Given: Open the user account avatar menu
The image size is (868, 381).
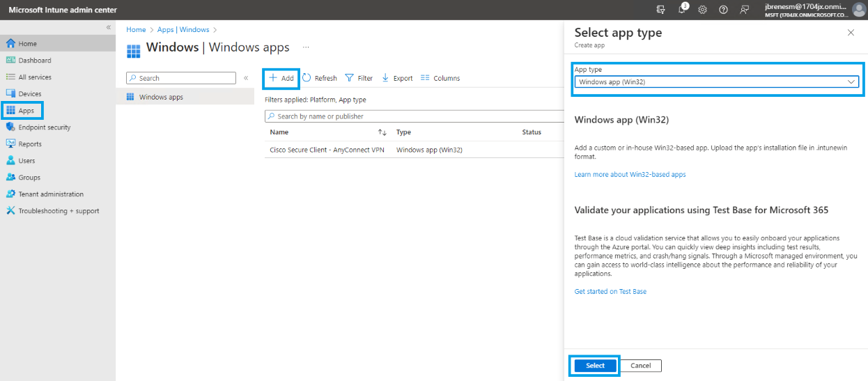Looking at the screenshot, I should click(858, 10).
